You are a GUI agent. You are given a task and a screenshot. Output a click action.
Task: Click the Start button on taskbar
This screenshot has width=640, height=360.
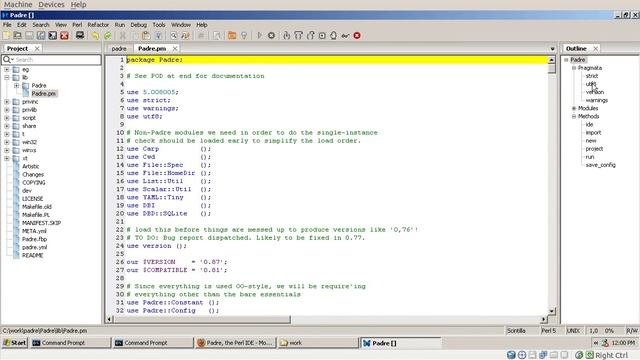pyautogui.click(x=15, y=343)
